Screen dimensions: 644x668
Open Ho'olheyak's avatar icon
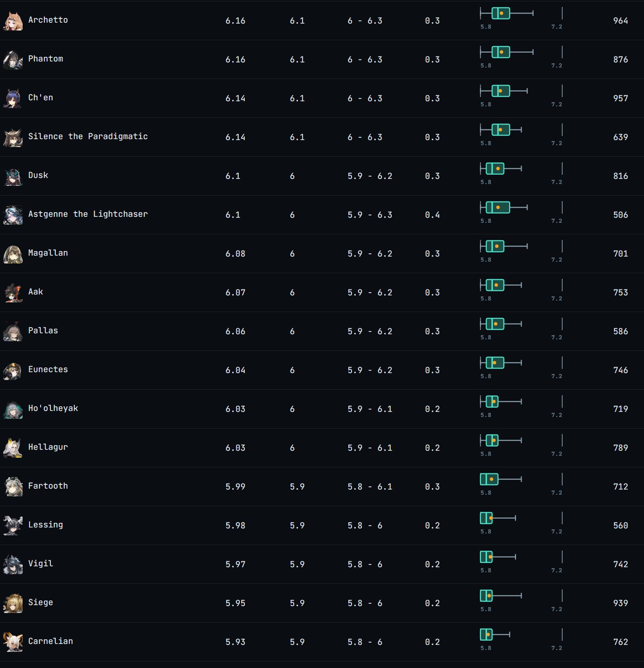coord(13,409)
